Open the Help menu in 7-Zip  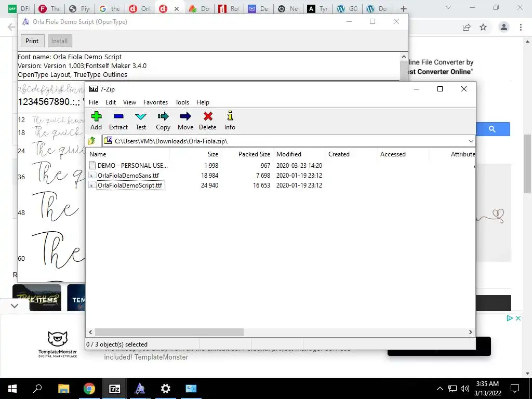203,102
